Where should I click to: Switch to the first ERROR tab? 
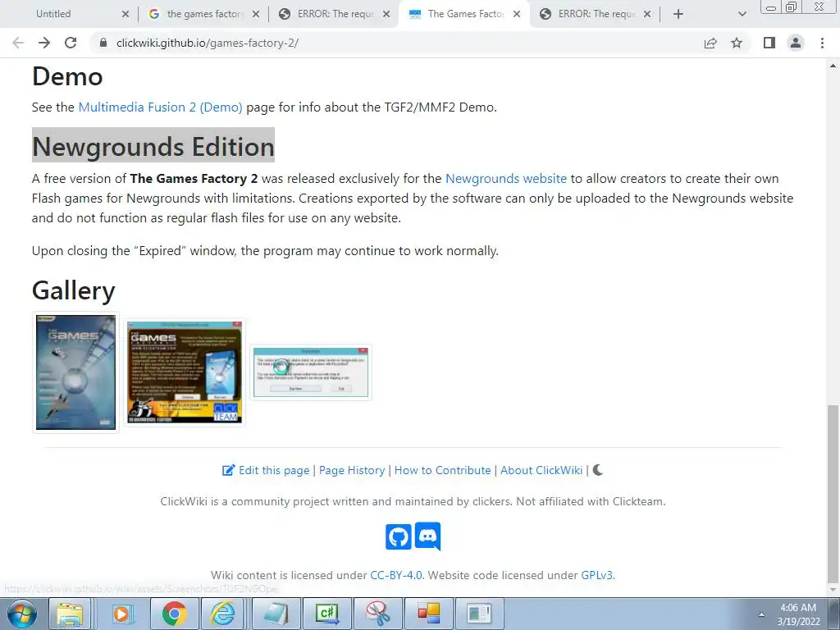click(x=336, y=14)
